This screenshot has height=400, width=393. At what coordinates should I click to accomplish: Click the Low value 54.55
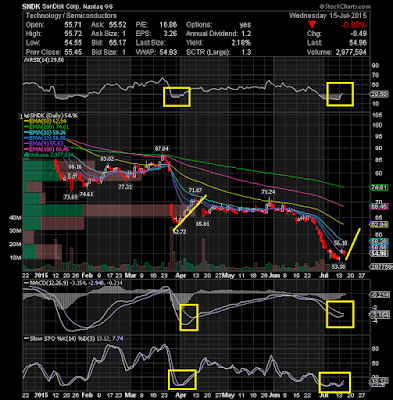click(x=72, y=43)
